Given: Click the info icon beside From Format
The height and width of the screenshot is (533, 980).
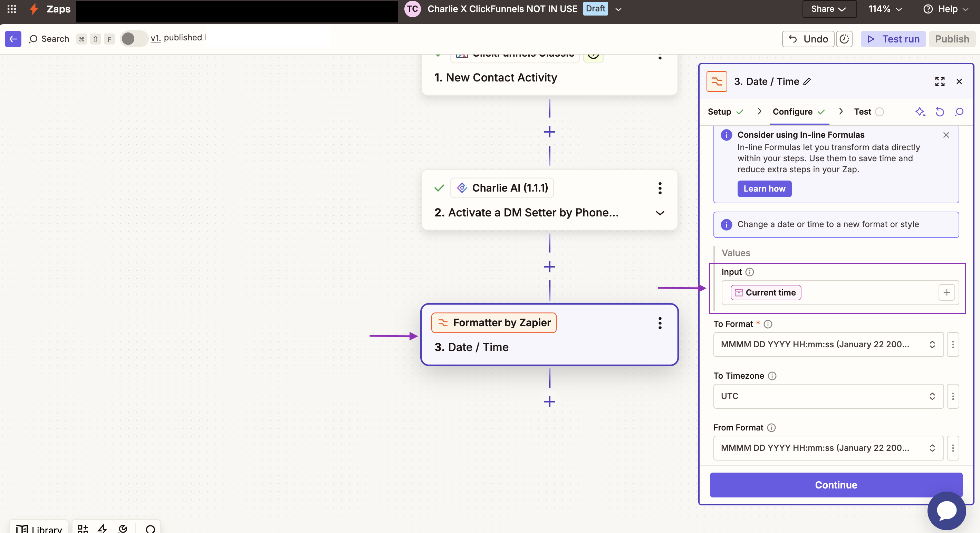Looking at the screenshot, I should (771, 428).
